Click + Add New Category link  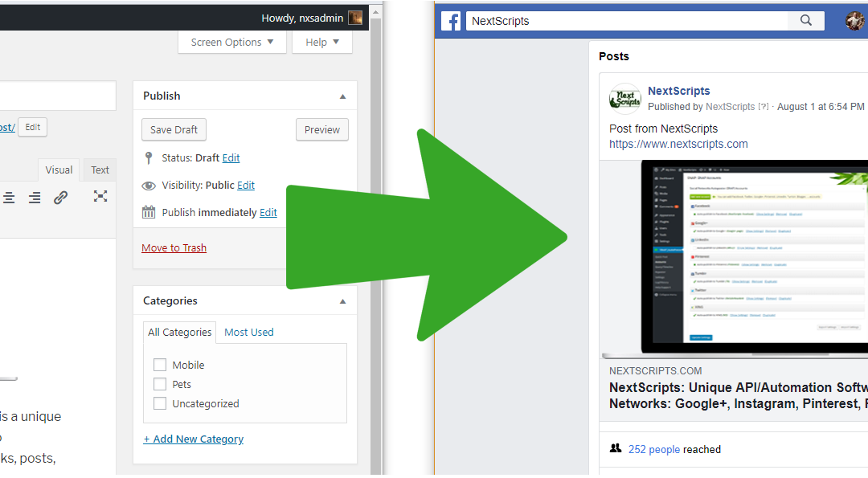(193, 439)
